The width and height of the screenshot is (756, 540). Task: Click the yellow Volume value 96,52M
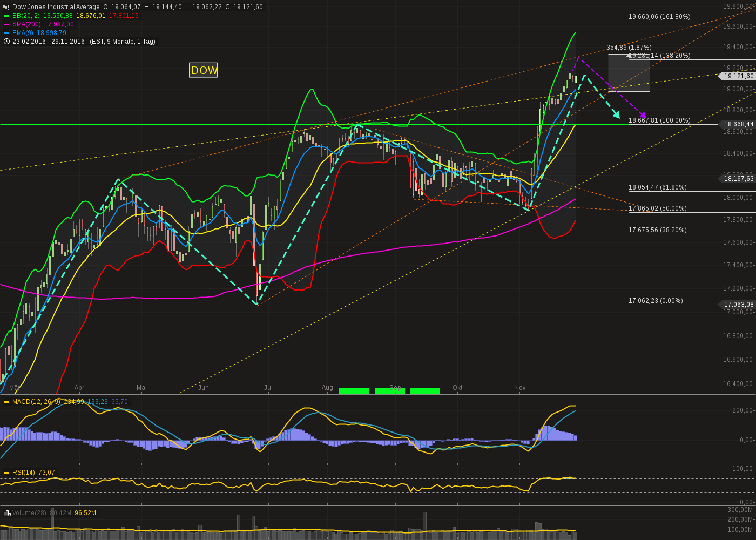85,513
